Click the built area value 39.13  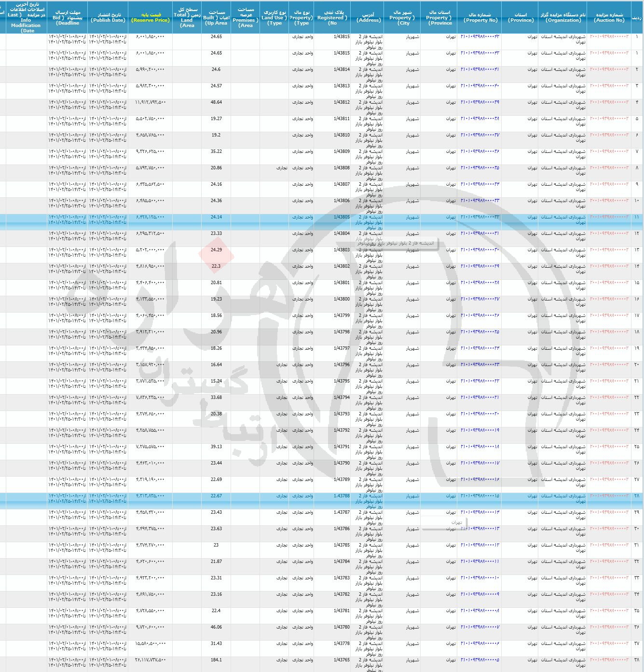(x=216, y=447)
